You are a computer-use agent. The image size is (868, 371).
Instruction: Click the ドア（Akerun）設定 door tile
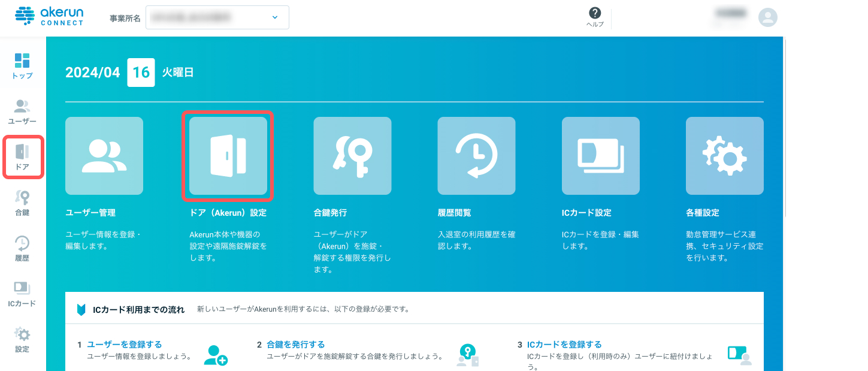click(228, 156)
